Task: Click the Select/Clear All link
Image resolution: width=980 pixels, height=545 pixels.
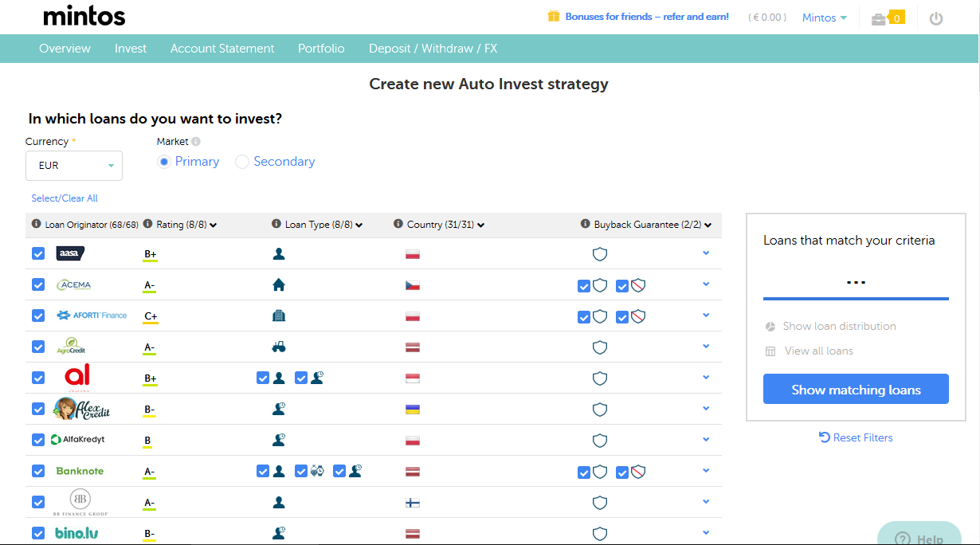Action: (x=65, y=198)
